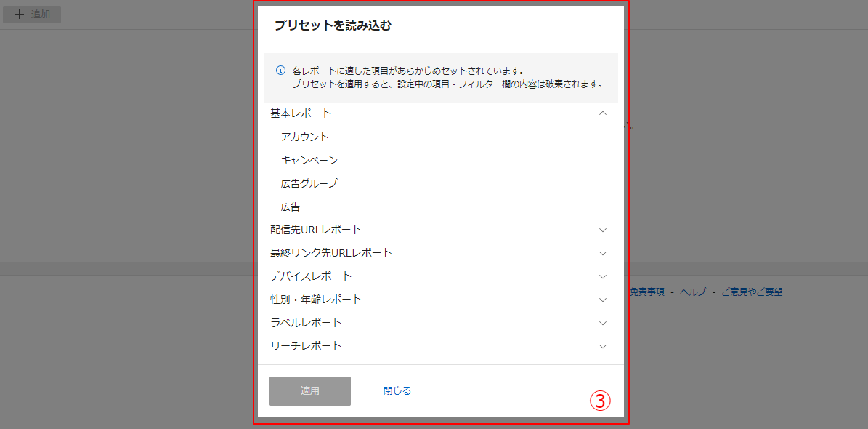Click the リーチレポート heading
The width and height of the screenshot is (868, 429).
click(x=306, y=346)
